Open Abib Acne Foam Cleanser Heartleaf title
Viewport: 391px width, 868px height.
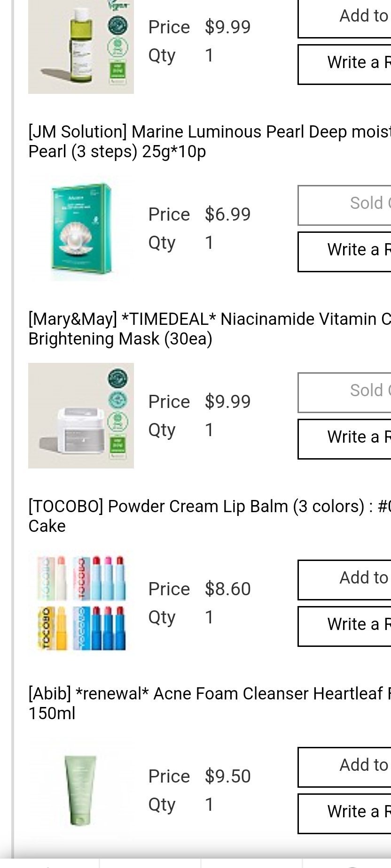pyautogui.click(x=209, y=703)
